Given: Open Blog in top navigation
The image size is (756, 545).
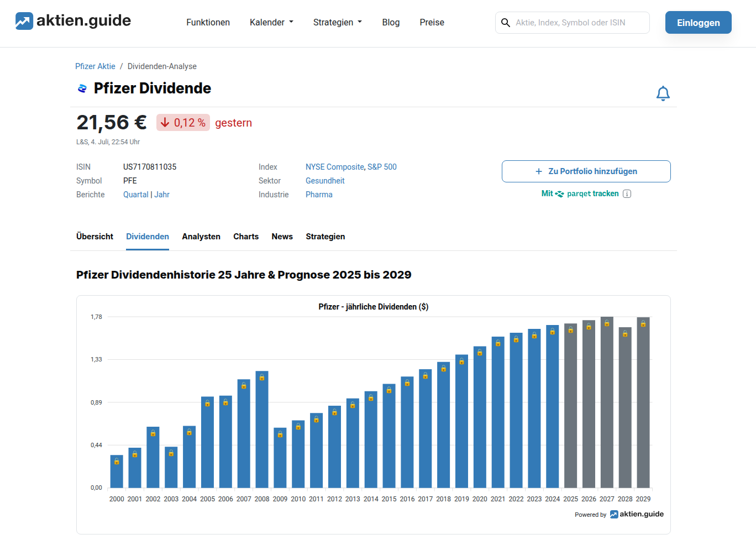Looking at the screenshot, I should click(x=391, y=22).
